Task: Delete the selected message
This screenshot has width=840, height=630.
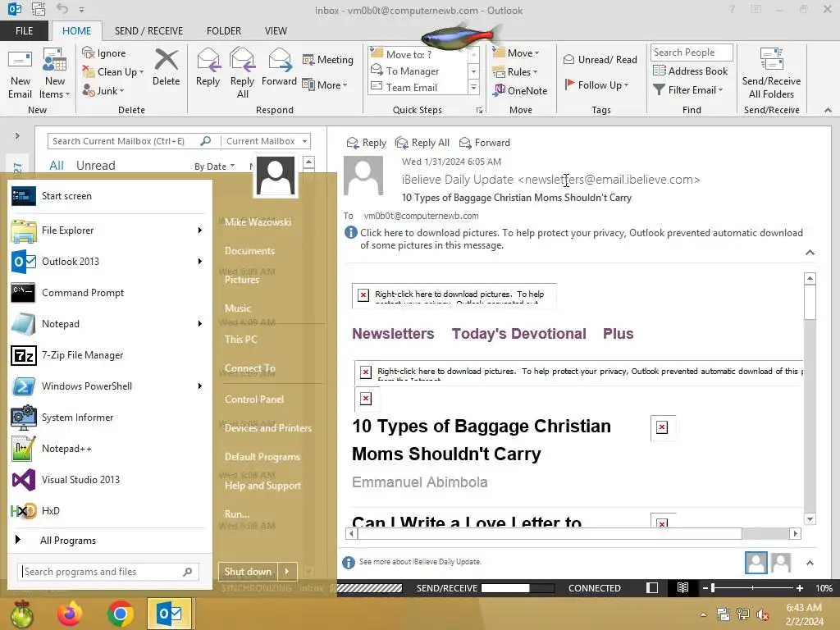Action: point(166,67)
